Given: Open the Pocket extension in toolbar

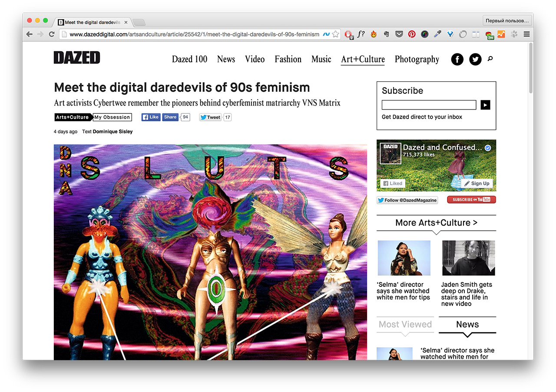Looking at the screenshot, I should (399, 34).
